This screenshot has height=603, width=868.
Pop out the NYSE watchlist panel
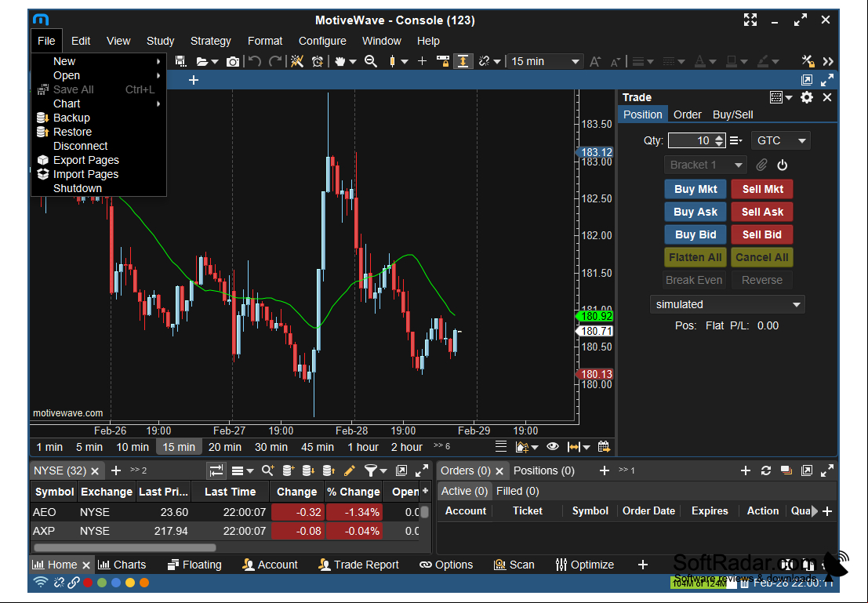[401, 470]
